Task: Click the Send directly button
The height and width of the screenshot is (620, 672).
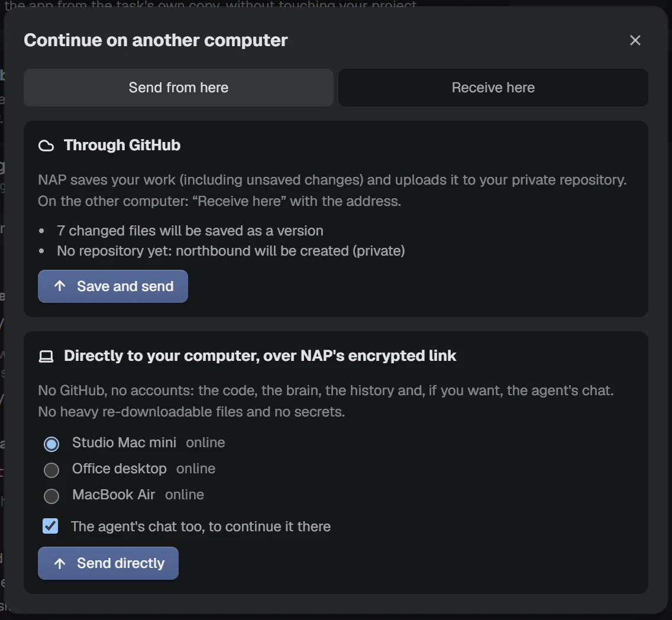Action: point(108,563)
